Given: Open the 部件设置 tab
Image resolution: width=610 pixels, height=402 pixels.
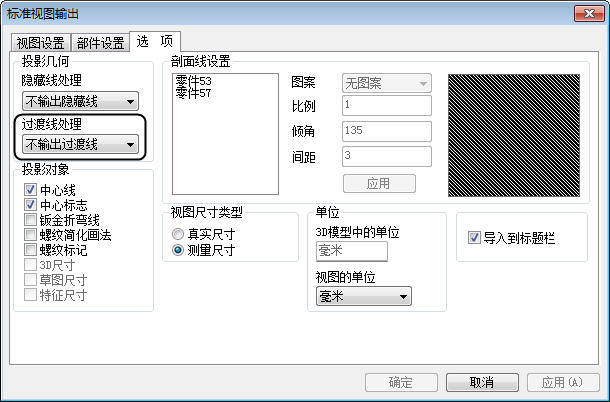Looking at the screenshot, I should point(100,42).
